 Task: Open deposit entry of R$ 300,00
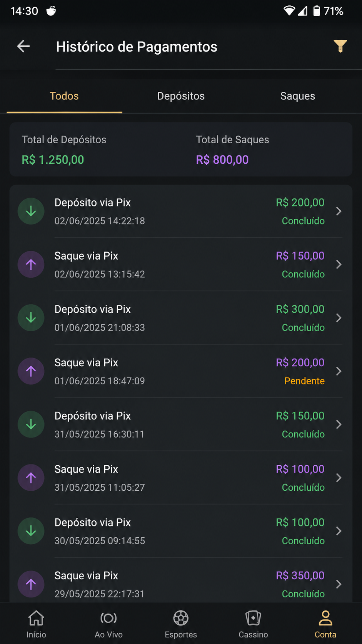(180, 318)
